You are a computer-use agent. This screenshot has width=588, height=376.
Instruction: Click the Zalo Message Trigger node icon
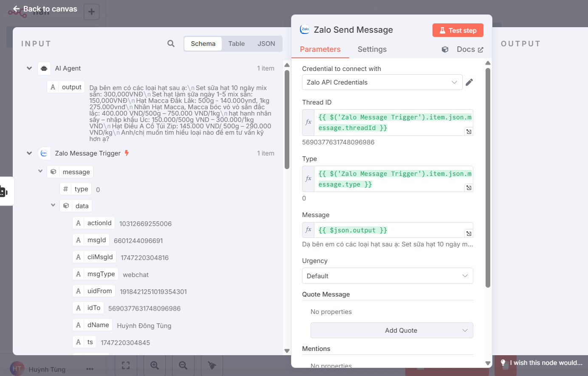click(44, 153)
